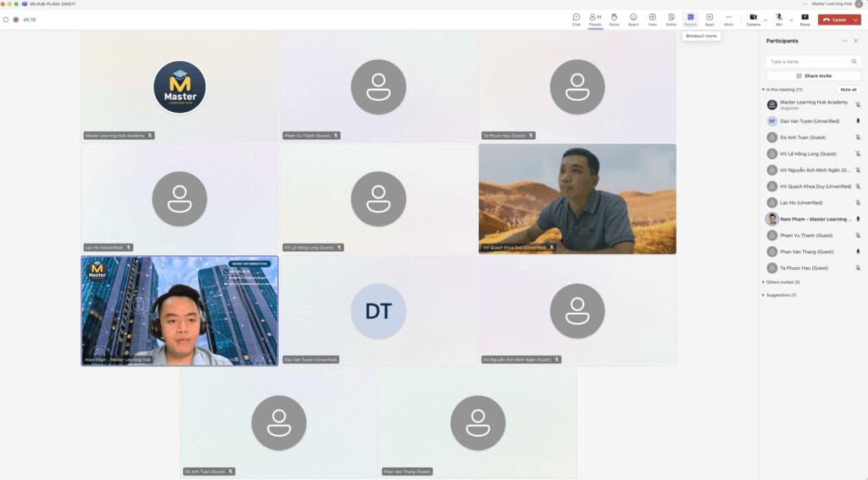The height and width of the screenshot is (480, 868).
Task: Click the HV Lê Hồng Long tile avatar
Action: [x=379, y=198]
